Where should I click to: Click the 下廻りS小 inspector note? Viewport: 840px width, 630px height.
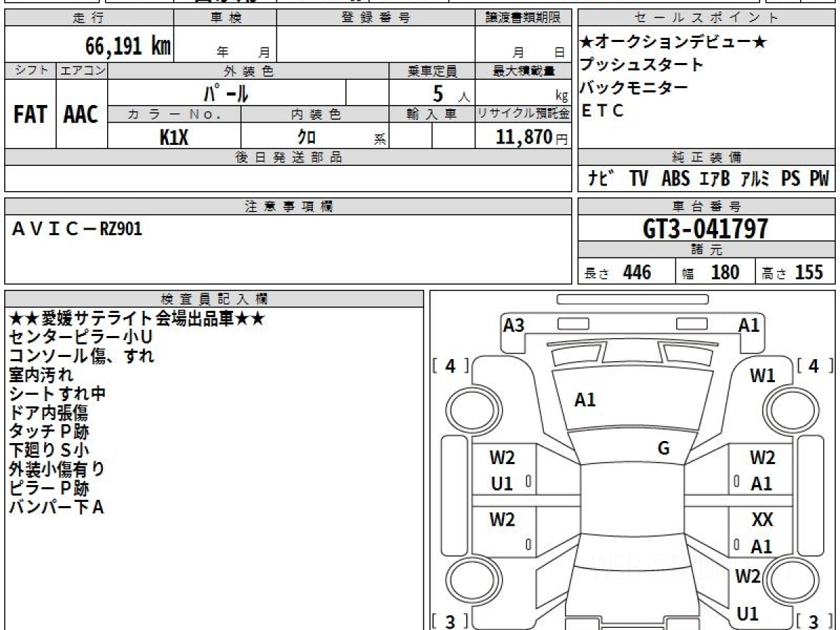(x=49, y=451)
